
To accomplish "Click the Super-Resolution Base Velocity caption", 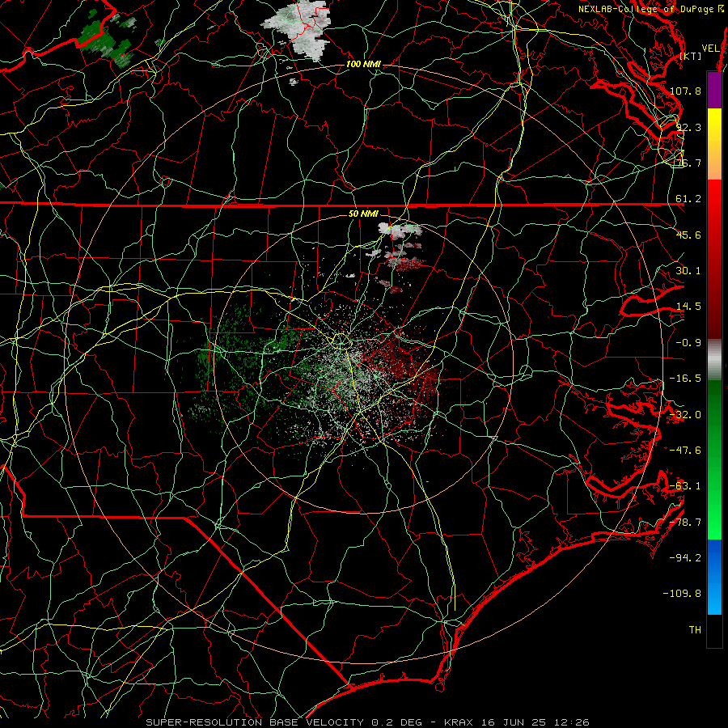I will 367,722.
